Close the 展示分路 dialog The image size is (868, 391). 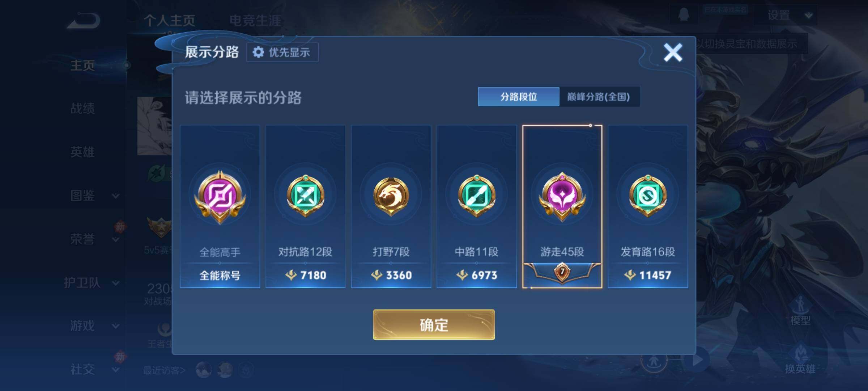673,52
